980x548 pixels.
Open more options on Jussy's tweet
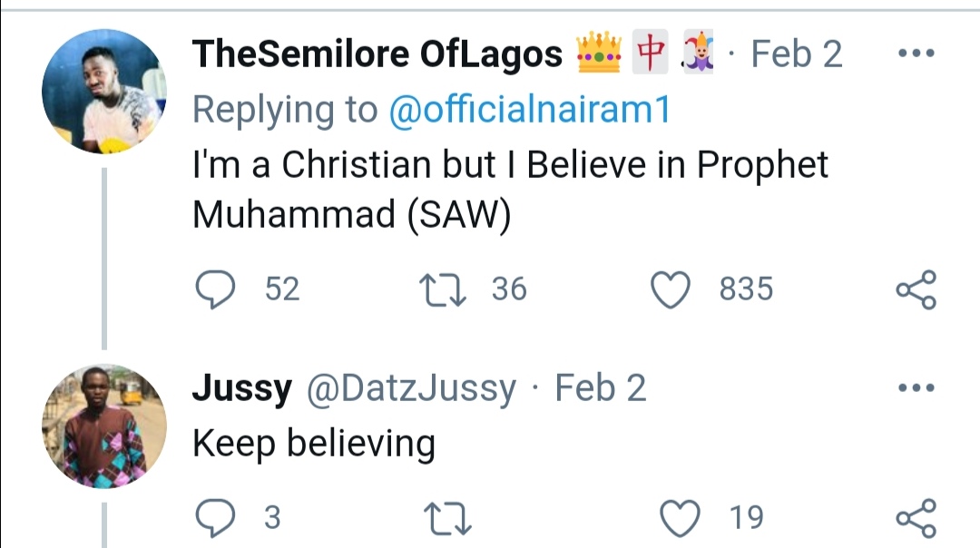click(915, 389)
